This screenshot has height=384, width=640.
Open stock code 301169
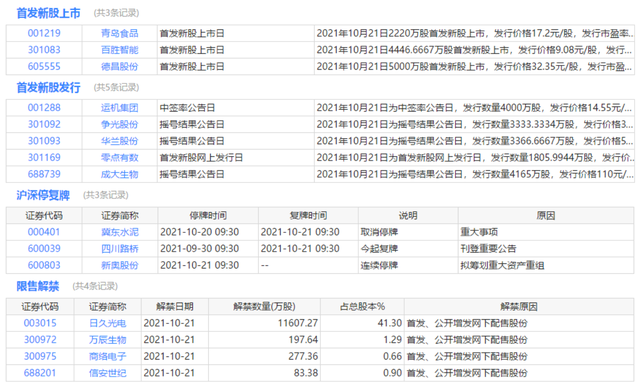(44, 158)
